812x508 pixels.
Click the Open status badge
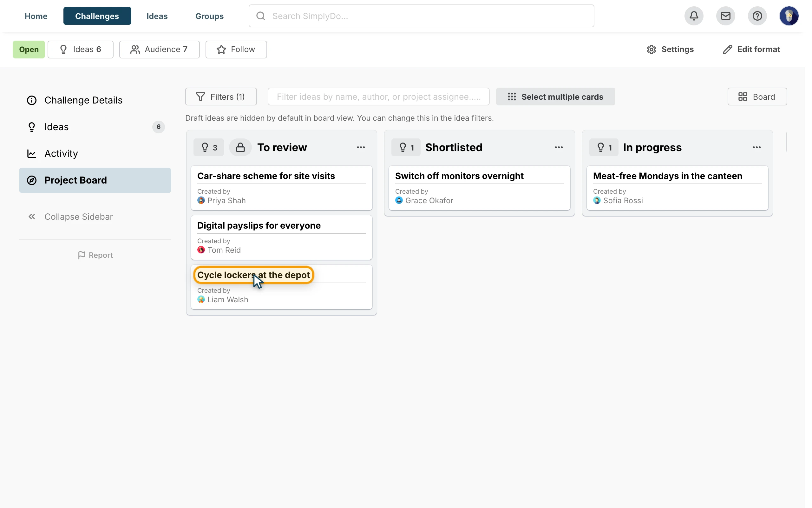click(29, 50)
